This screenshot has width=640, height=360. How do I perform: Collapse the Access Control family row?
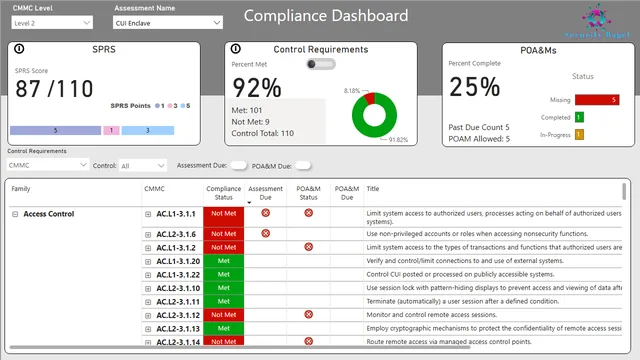pos(15,214)
